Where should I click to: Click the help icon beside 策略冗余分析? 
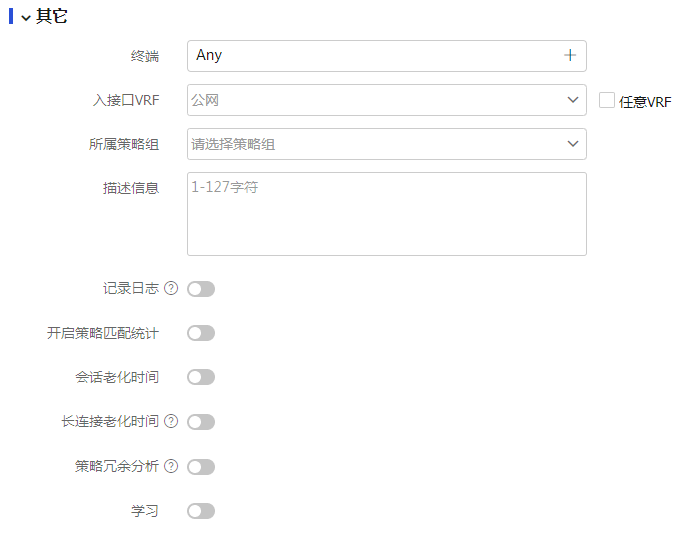171,466
